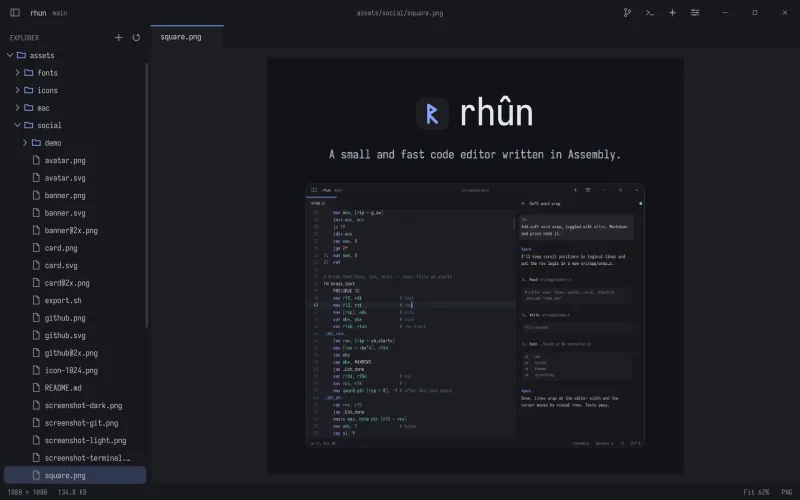
Task: Open card.png file
Action: (x=74, y=248)
